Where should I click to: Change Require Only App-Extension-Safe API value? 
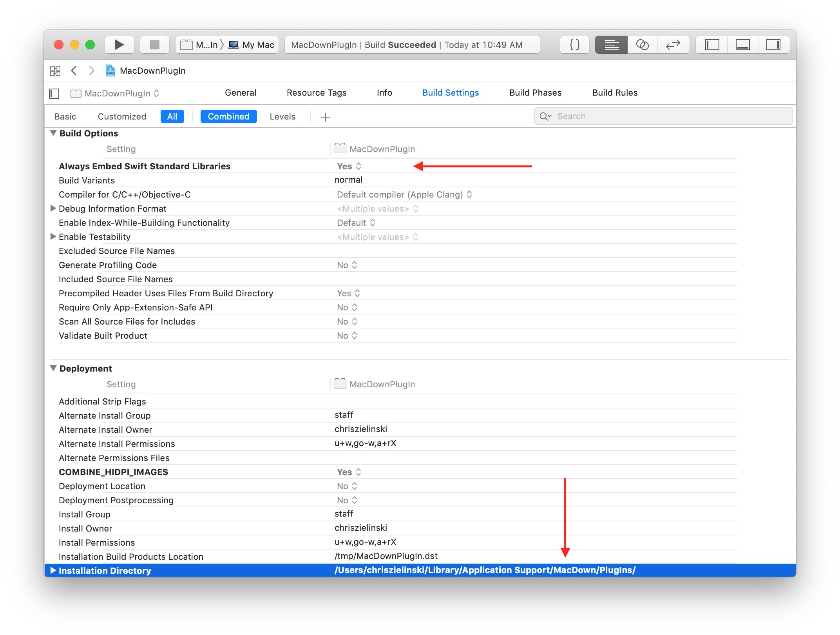click(347, 307)
